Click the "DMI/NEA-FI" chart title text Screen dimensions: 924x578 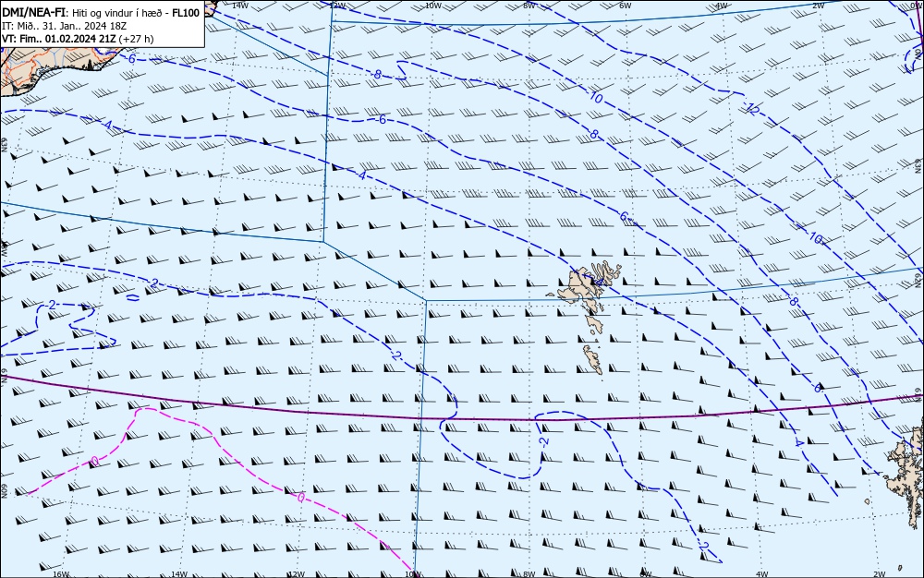(32, 12)
